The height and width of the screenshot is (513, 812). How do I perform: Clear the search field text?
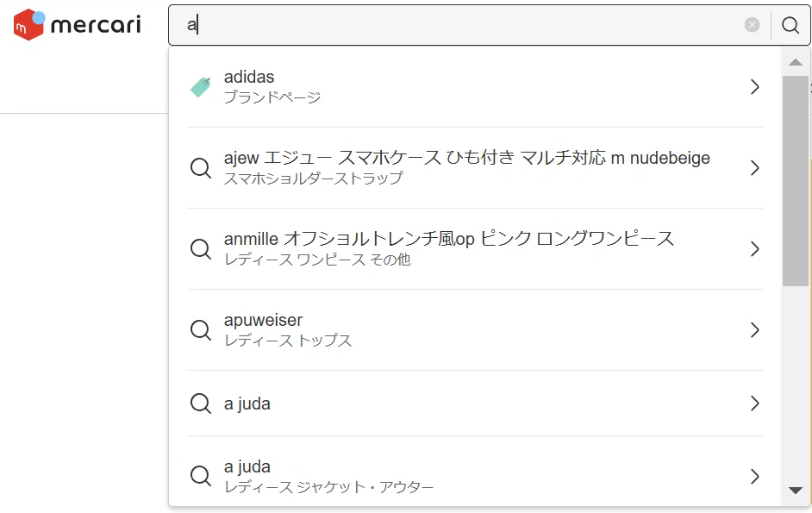752,24
